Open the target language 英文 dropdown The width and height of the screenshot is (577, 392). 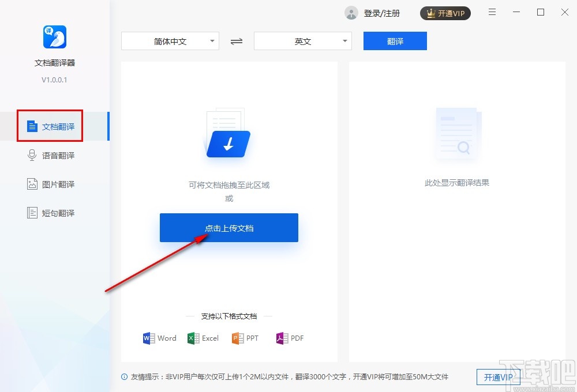click(x=302, y=41)
